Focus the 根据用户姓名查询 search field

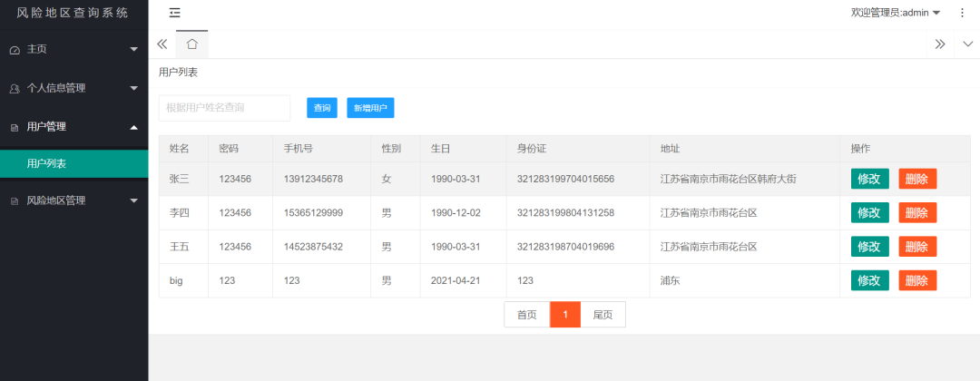coord(224,108)
